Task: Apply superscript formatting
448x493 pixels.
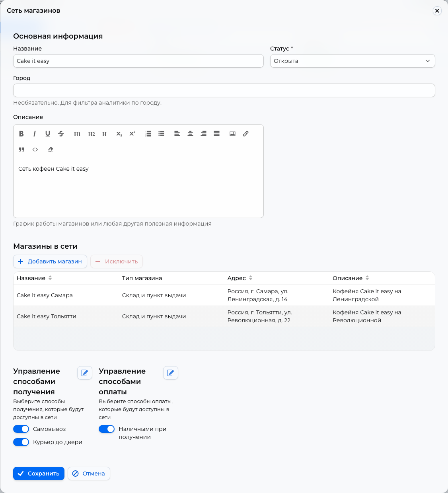Action: pyautogui.click(x=132, y=134)
